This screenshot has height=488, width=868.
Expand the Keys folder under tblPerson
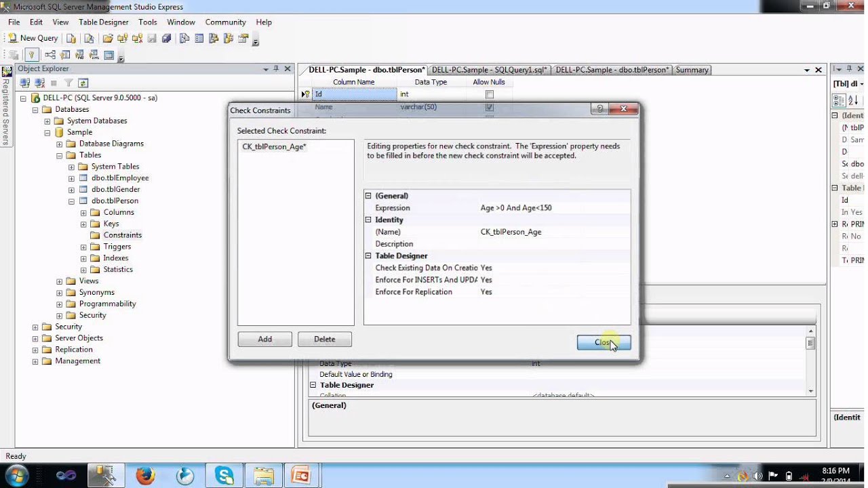click(83, 224)
